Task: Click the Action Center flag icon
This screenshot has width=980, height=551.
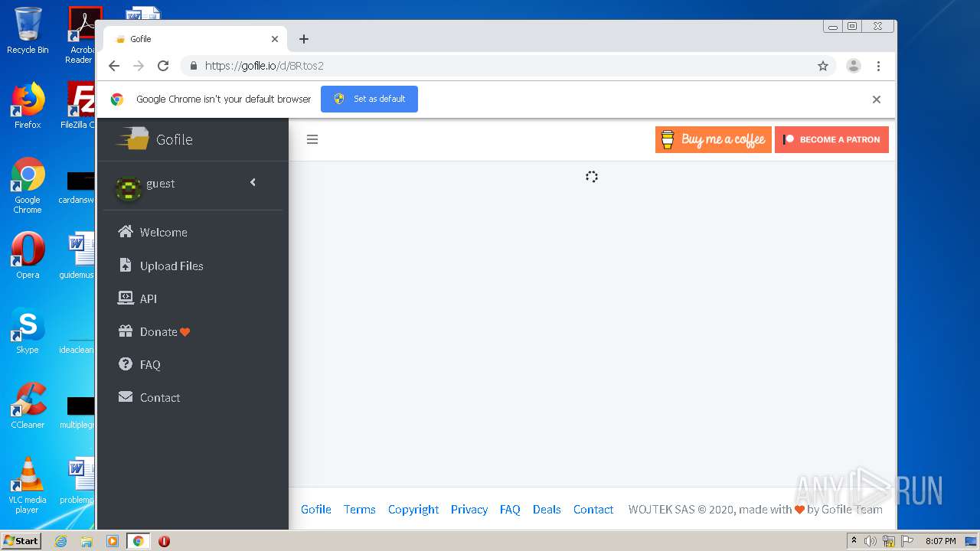Action: pyautogui.click(x=906, y=541)
